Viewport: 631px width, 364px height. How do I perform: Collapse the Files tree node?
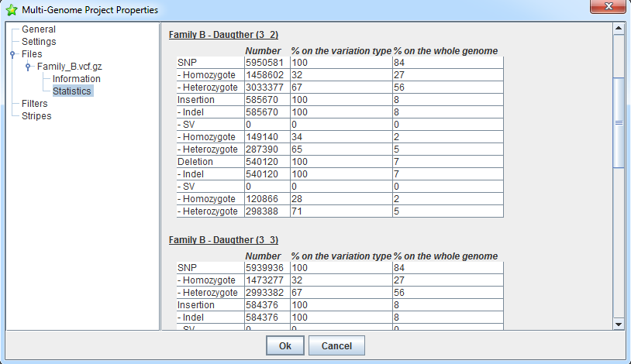pyautogui.click(x=12, y=54)
